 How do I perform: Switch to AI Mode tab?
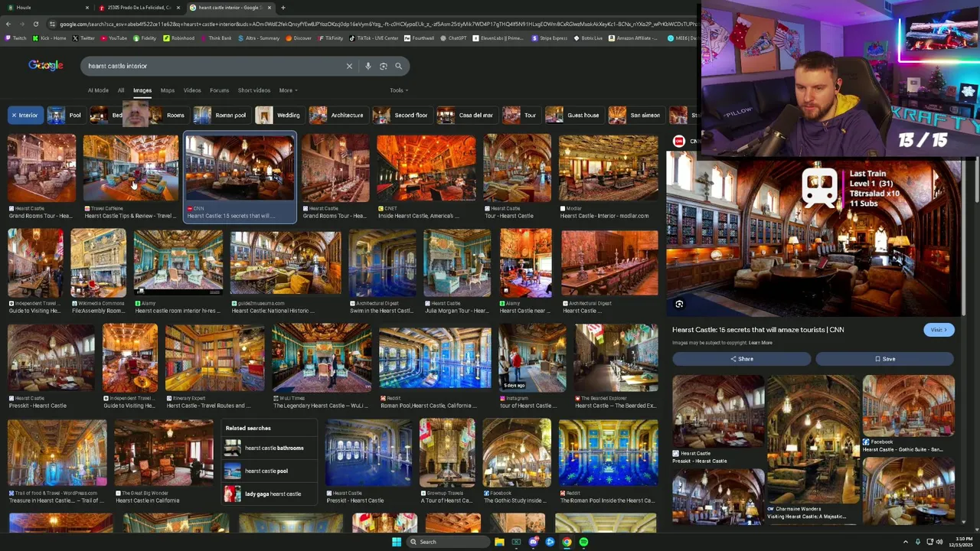pos(98,90)
